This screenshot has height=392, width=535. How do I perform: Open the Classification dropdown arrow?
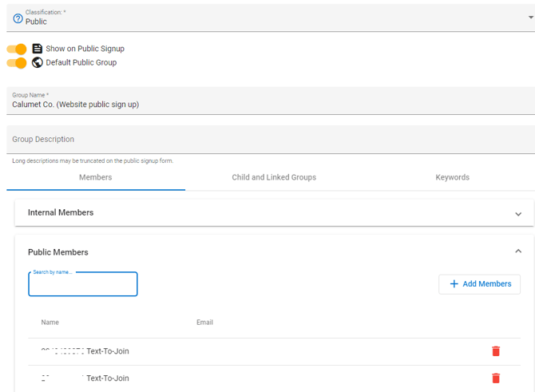531,17
